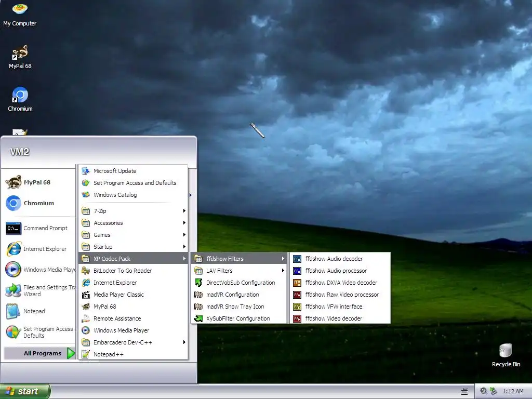Viewport: 532px width, 399px height.
Task: Click the MyPal 68 raccoon icon in pinned list
Action: coord(13,182)
